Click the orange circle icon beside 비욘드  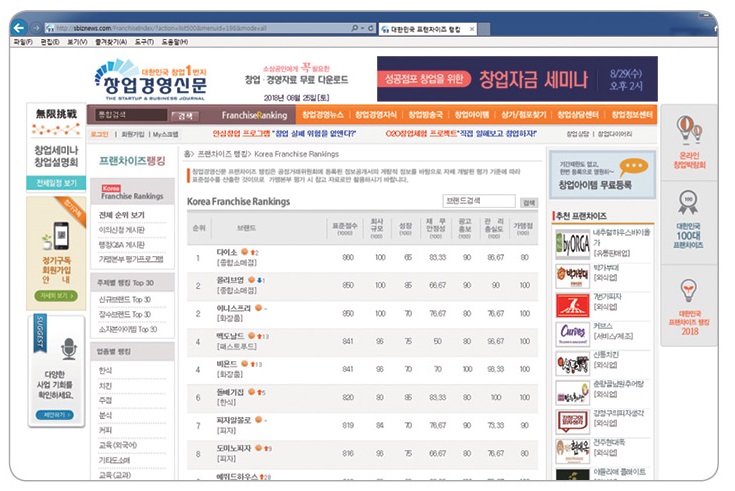click(x=244, y=363)
